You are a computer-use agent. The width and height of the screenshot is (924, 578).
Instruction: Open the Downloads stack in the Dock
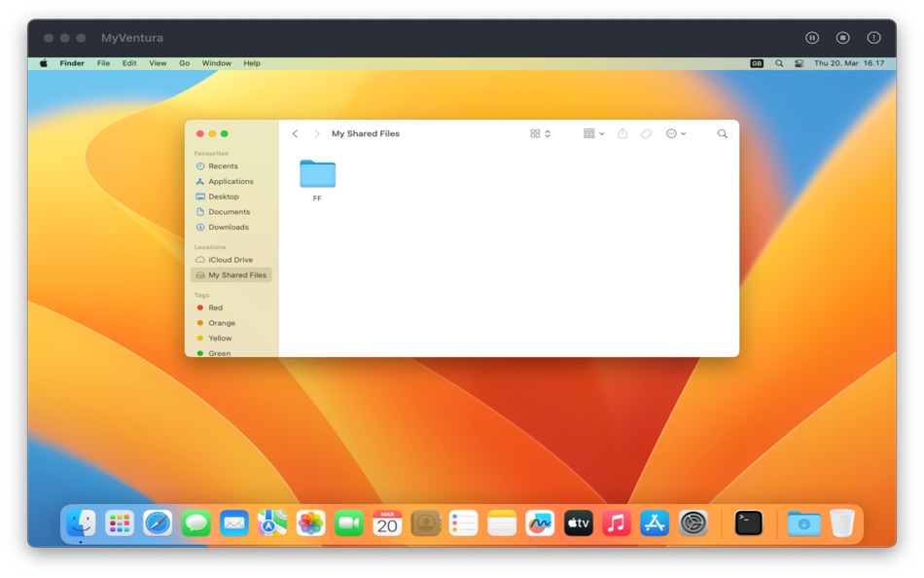pyautogui.click(x=803, y=523)
